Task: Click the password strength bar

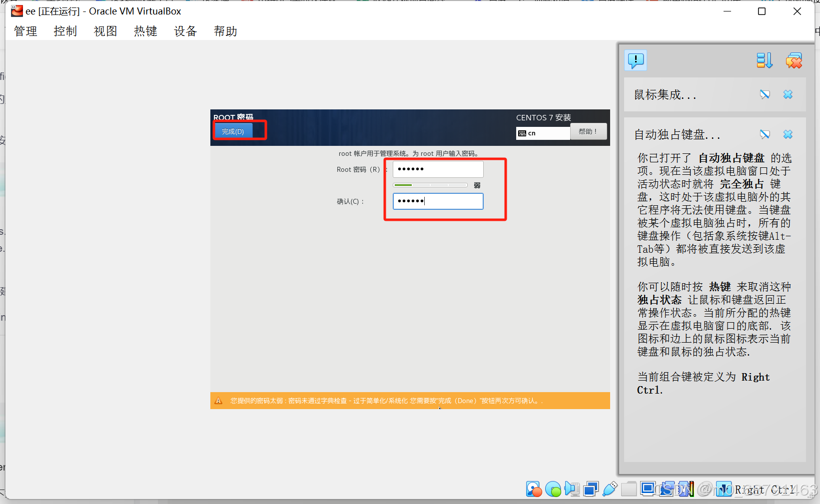Action: (430, 185)
